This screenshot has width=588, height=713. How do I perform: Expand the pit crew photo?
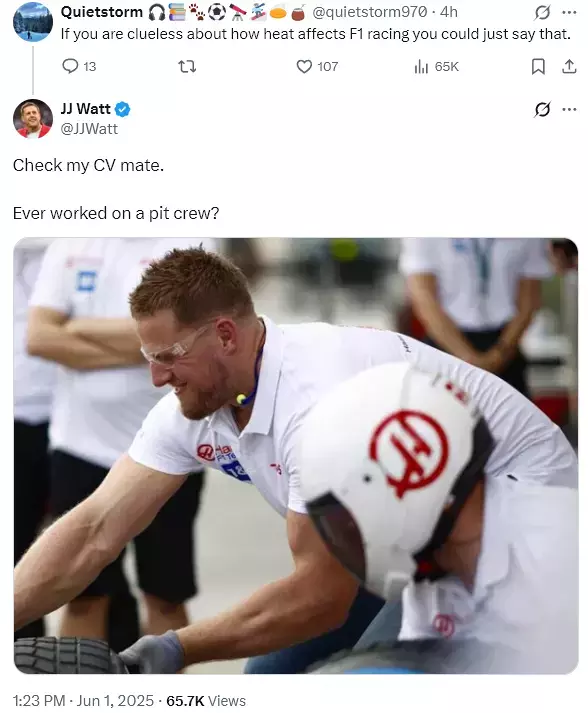pos(296,456)
